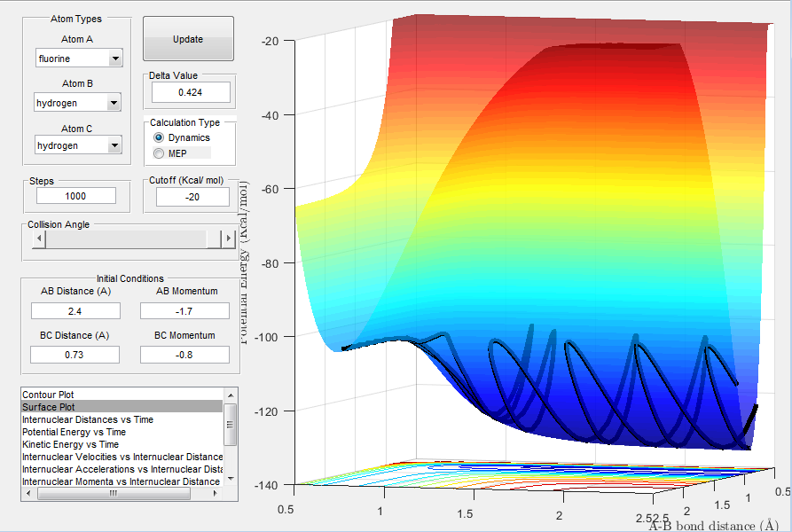Click plot list scroll down arrow
Image resolution: width=792 pixels, height=532 pixels.
(231, 478)
